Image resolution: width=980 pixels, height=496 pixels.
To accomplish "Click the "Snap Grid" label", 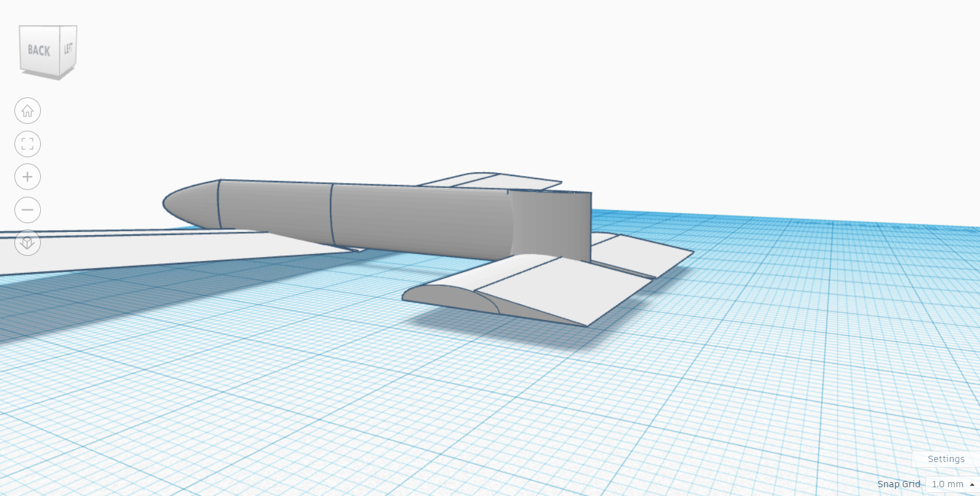I will pos(898,484).
